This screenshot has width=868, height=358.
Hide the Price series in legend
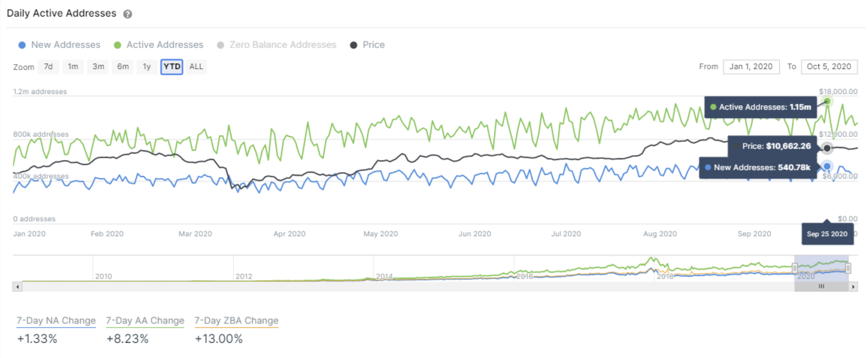(x=368, y=45)
